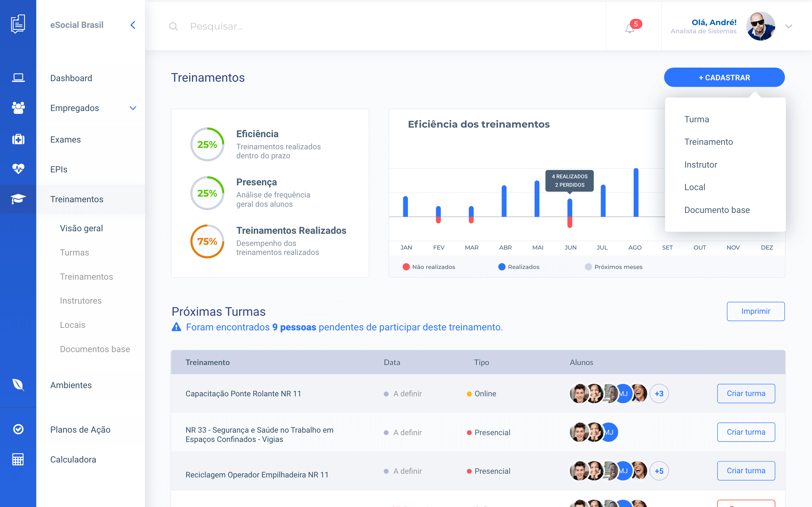Select the medical kit Exames icon
This screenshot has width=812, height=507.
18,139
